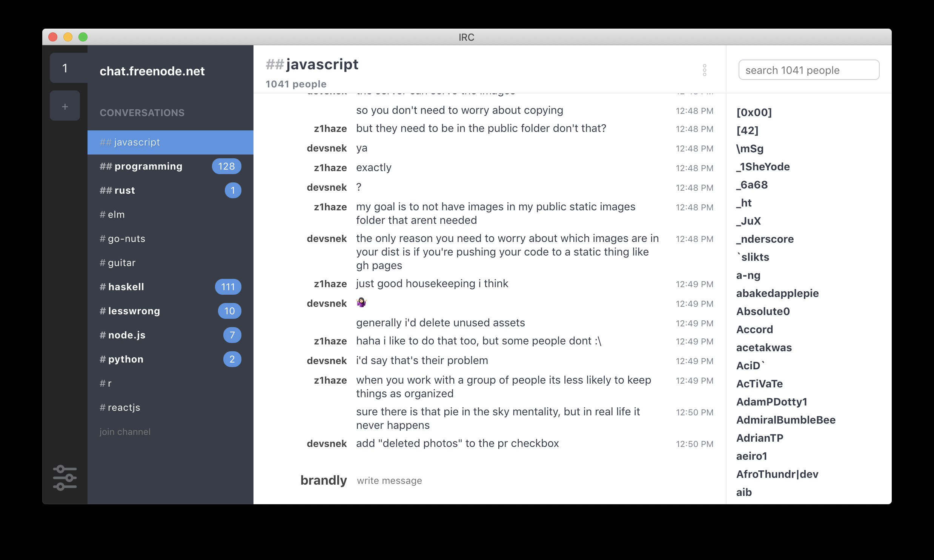
Task: Select user AdmiralBumbleBee in people list
Action: coord(786,420)
